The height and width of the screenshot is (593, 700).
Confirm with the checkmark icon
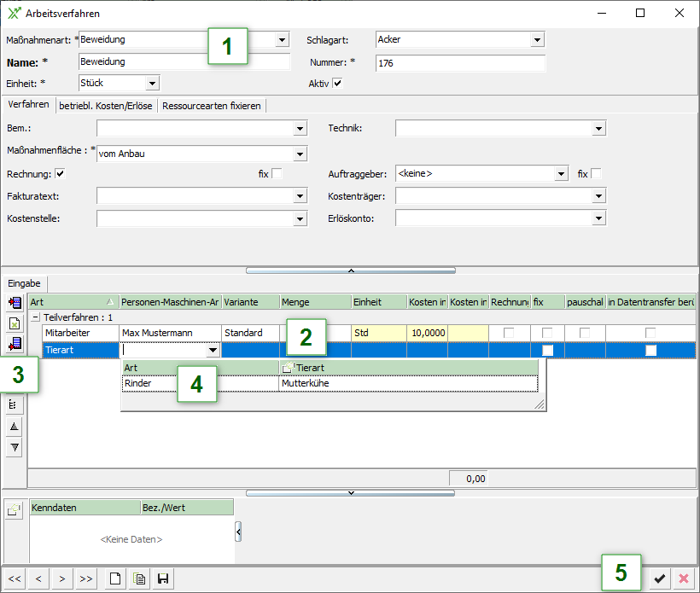(659, 578)
